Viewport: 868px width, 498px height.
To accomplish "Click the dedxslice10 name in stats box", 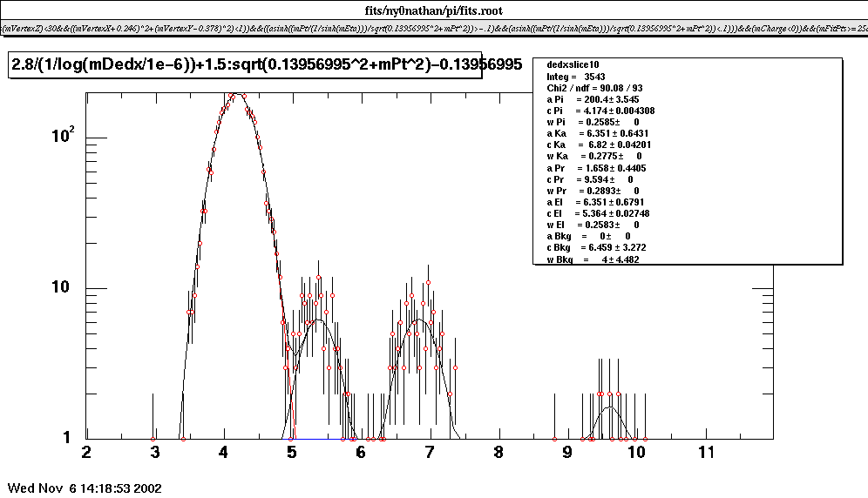I will pyautogui.click(x=573, y=65).
